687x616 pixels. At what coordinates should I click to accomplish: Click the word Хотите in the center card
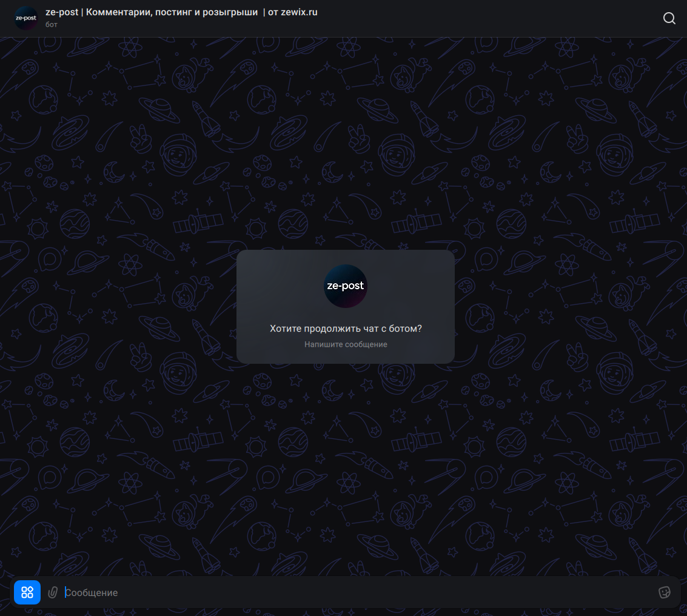(285, 329)
